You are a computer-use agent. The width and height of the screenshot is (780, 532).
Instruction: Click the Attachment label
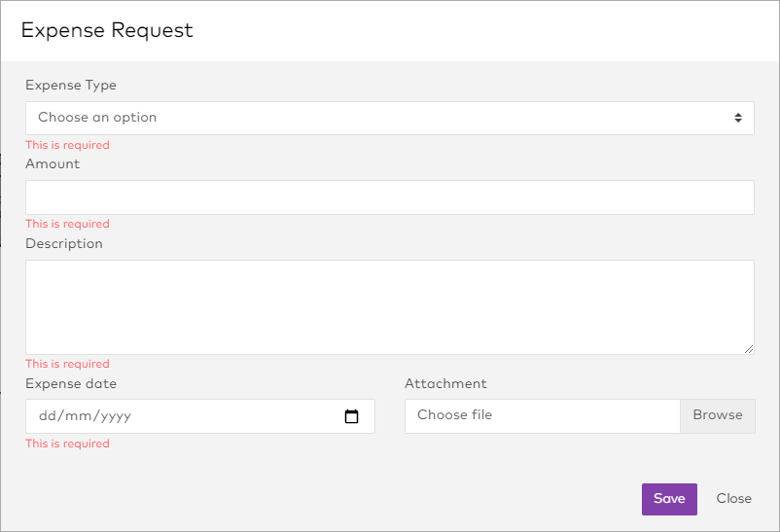point(445,384)
